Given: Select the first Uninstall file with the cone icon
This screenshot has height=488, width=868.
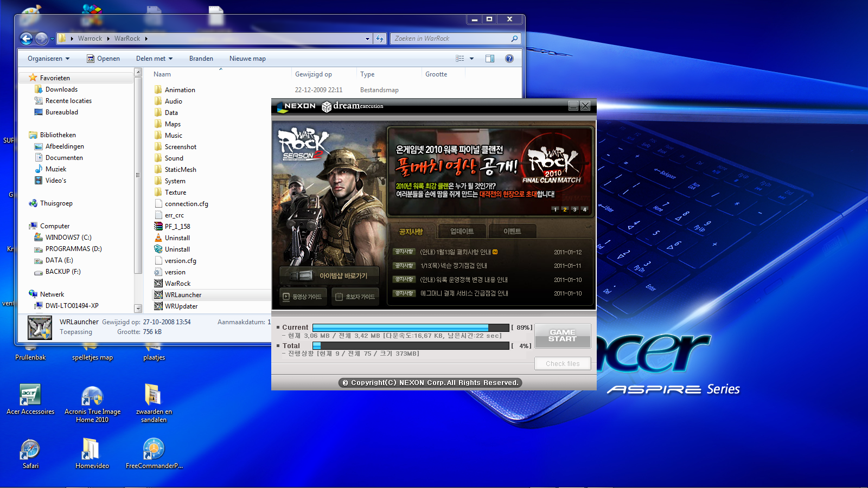Looking at the screenshot, I should pos(158,237).
